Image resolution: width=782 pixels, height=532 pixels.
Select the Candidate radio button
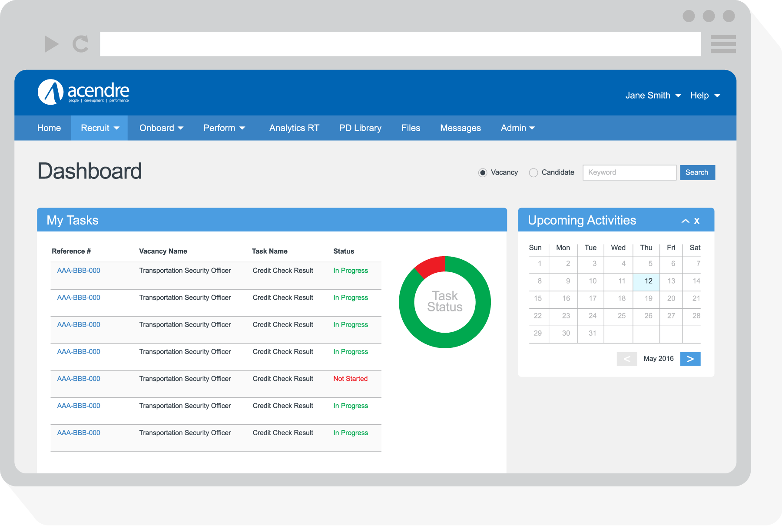point(533,173)
